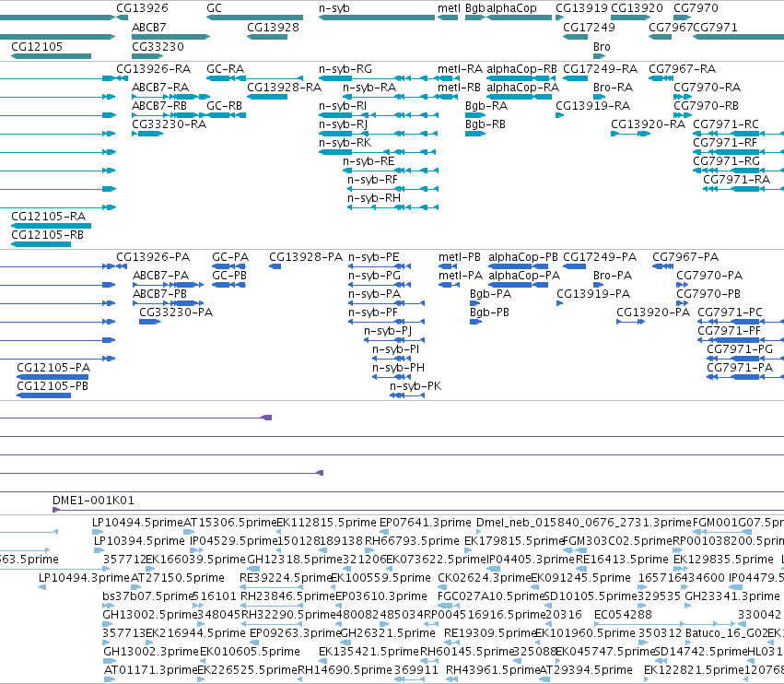Select protein CG7971-PF

(x=741, y=340)
